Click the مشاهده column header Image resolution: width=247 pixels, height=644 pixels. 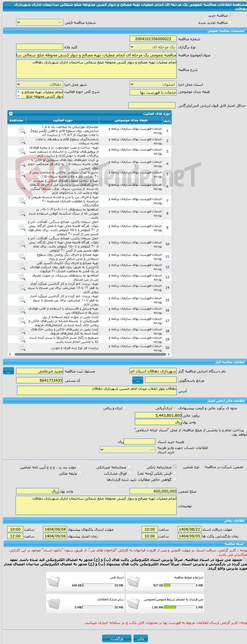16,120
